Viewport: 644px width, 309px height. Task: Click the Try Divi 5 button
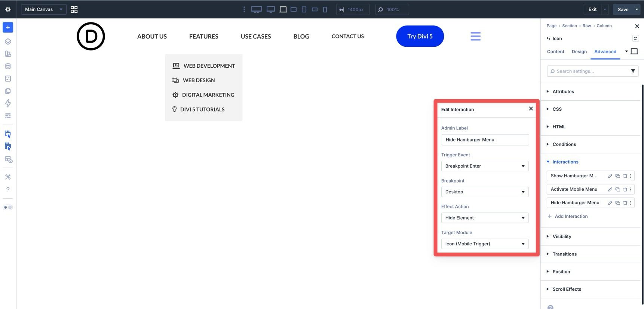(x=420, y=36)
